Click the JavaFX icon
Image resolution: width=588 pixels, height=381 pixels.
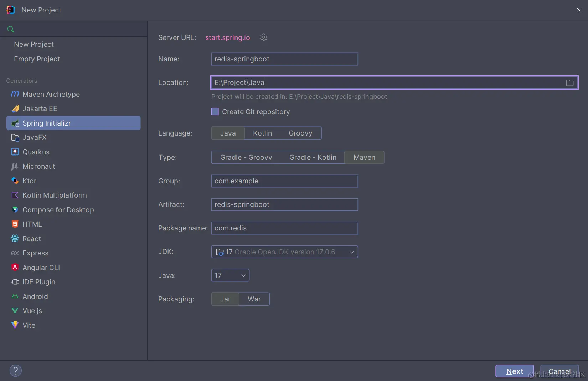click(x=15, y=137)
